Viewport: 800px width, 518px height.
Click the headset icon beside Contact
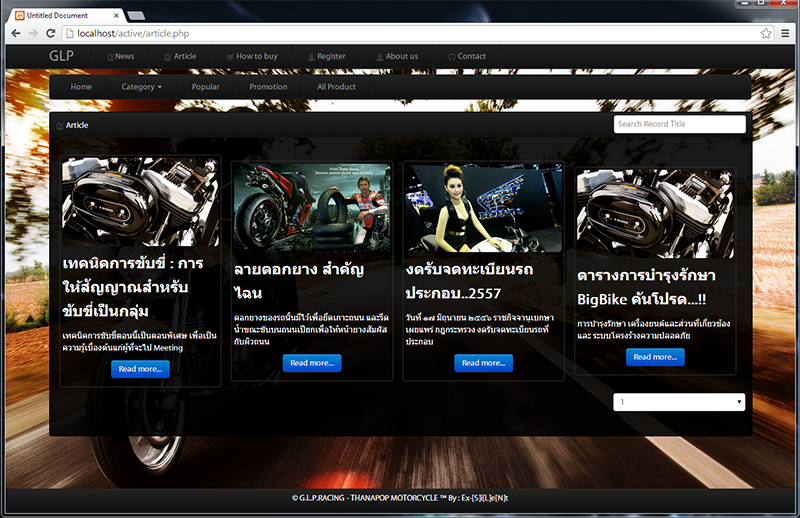(452, 57)
